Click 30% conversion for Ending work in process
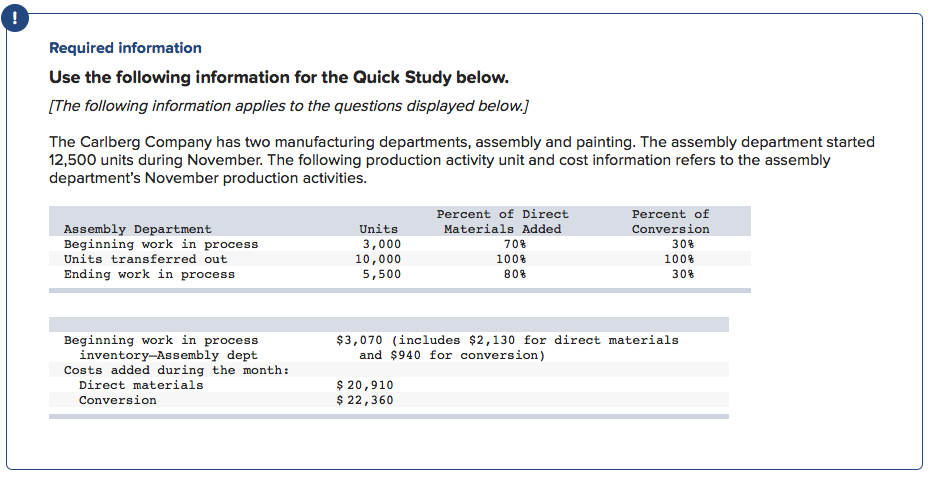This screenshot has height=481, width=940. pyautogui.click(x=682, y=274)
